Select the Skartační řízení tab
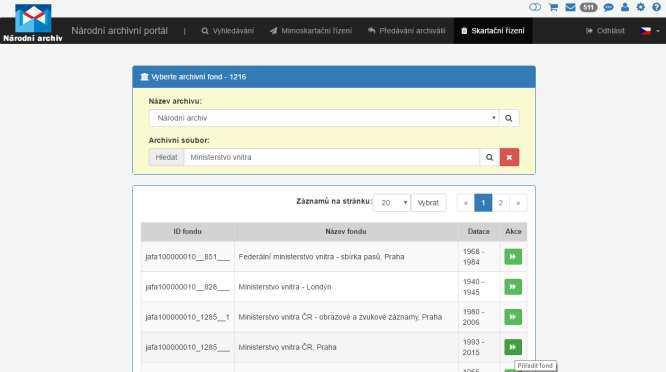 (x=493, y=31)
